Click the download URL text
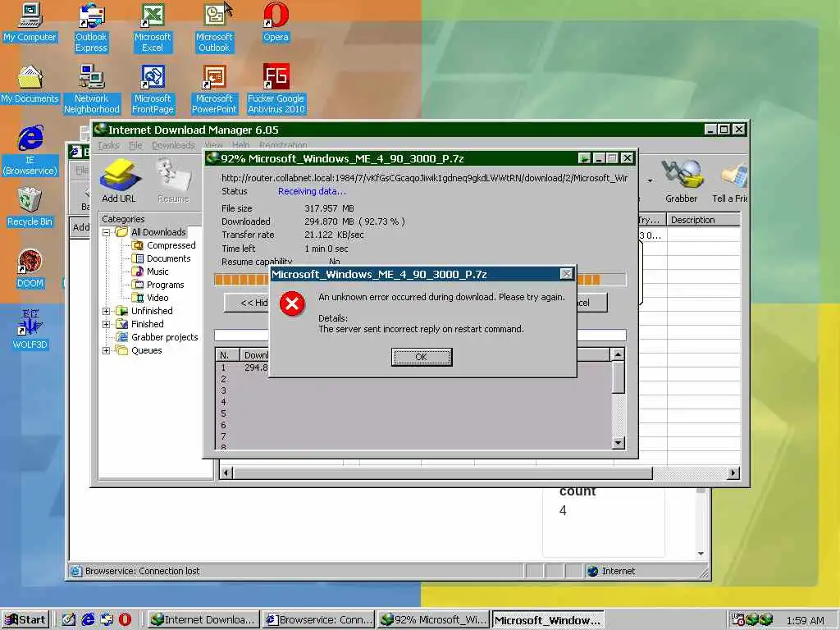 point(424,178)
